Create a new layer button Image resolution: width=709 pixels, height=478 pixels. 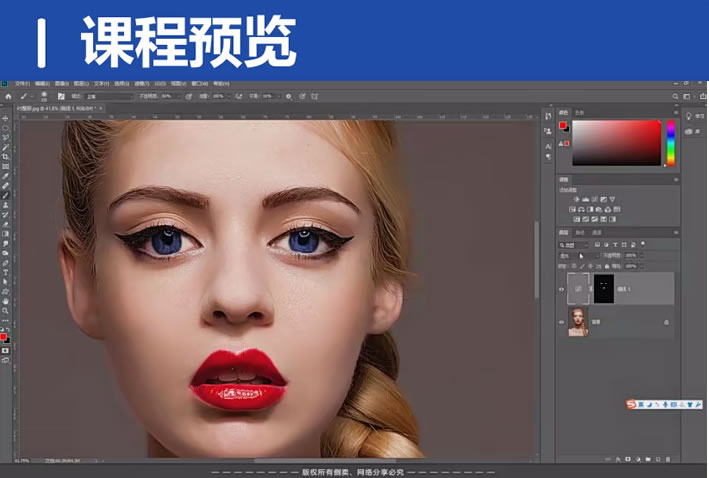coord(658,459)
